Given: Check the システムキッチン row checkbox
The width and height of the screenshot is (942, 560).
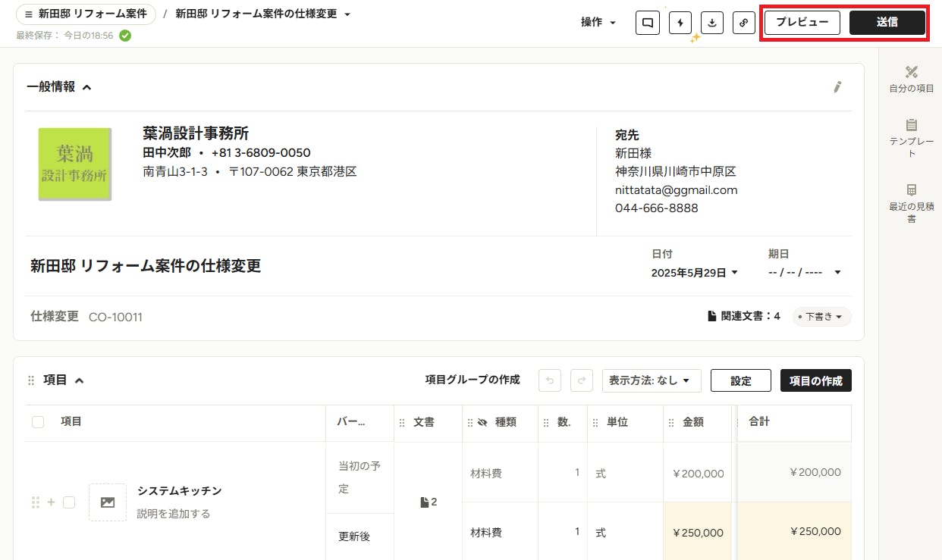Looking at the screenshot, I should 69,502.
